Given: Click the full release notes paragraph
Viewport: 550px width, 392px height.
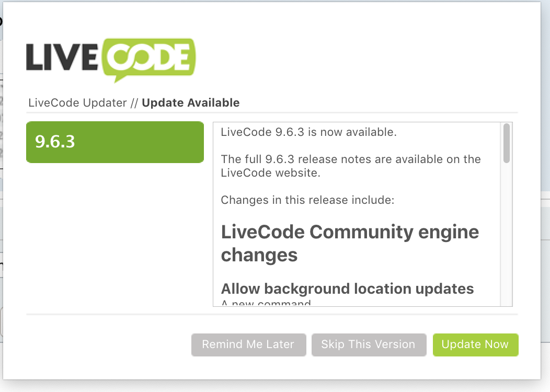Looking at the screenshot, I should 350,166.
